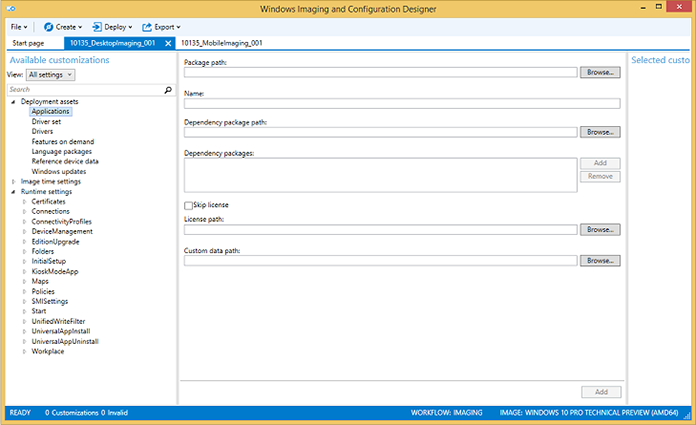
Task: Select Applications in the tree
Action: 51,111
